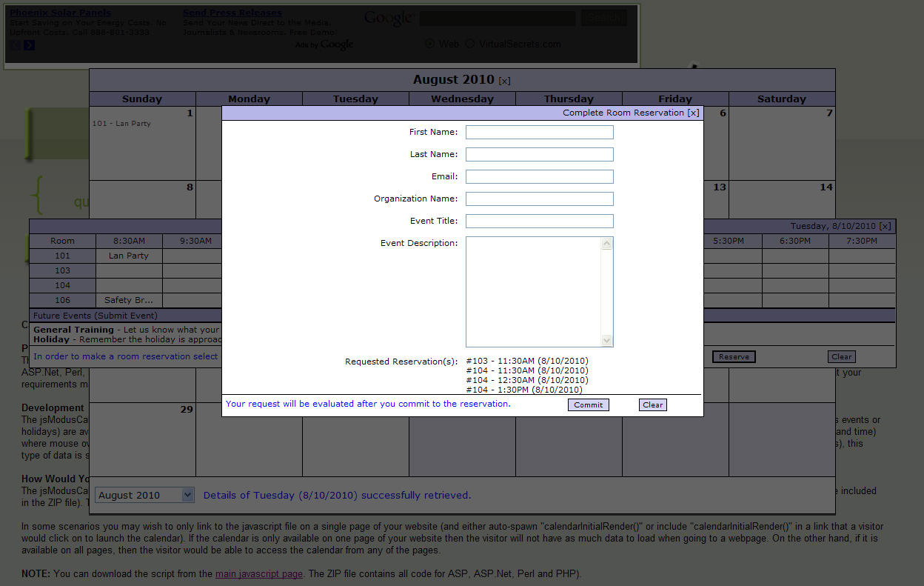This screenshot has height=586, width=924.
Task: Click the Sunday column header
Action: click(142, 99)
